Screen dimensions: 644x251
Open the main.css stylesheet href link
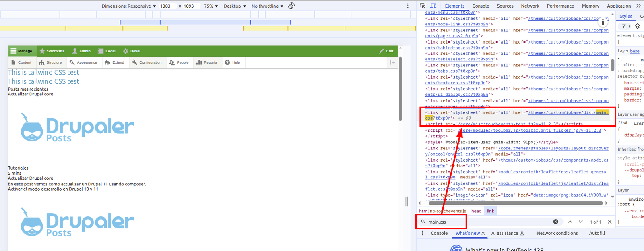click(x=517, y=115)
